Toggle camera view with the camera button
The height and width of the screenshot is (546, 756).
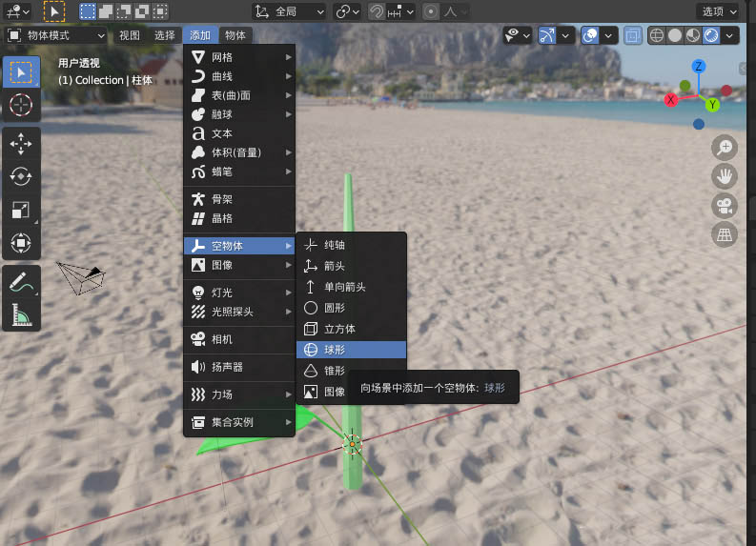[725, 206]
